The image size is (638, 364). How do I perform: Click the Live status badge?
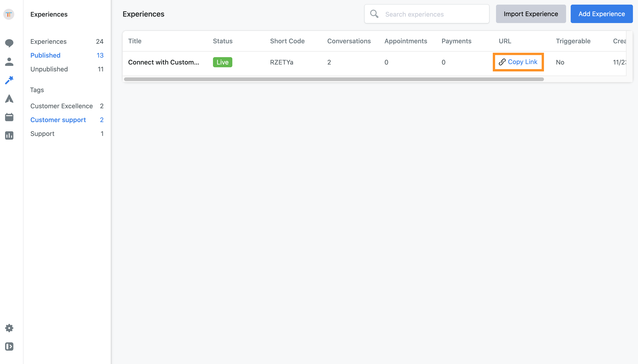coord(222,62)
